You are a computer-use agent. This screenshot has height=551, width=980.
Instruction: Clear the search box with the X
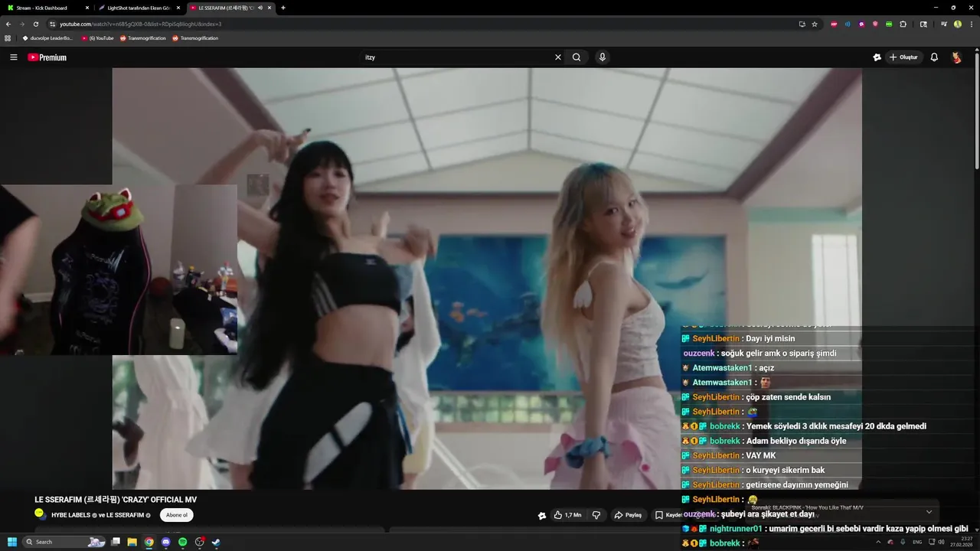pyautogui.click(x=558, y=57)
